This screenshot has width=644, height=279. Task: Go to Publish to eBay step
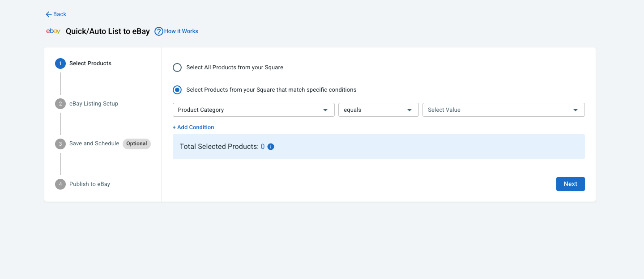[x=90, y=184]
